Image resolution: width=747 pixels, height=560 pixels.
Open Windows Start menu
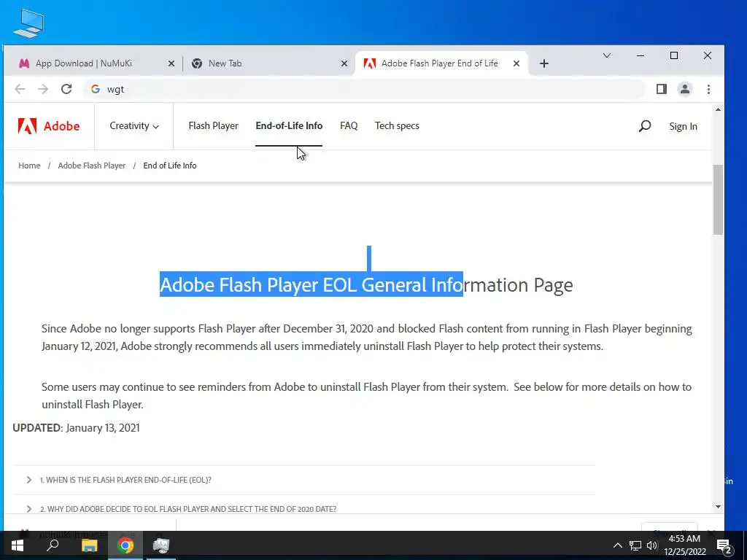pos(18,545)
